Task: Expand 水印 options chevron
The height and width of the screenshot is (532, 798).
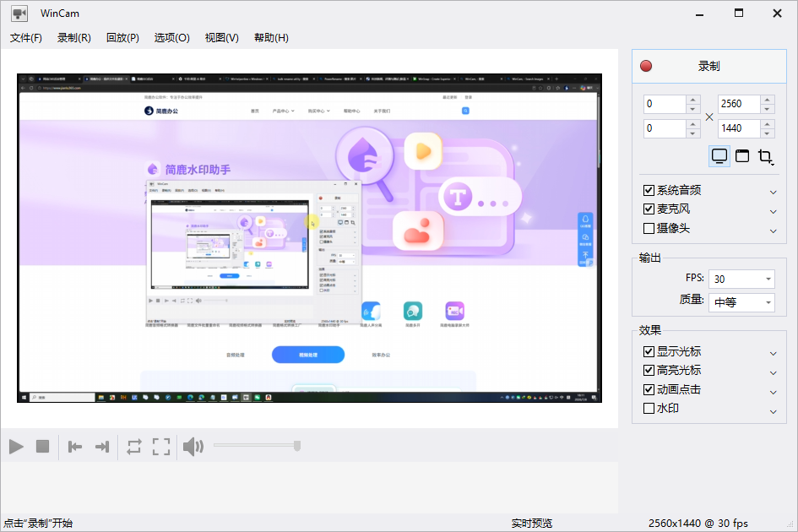Action: [773, 411]
